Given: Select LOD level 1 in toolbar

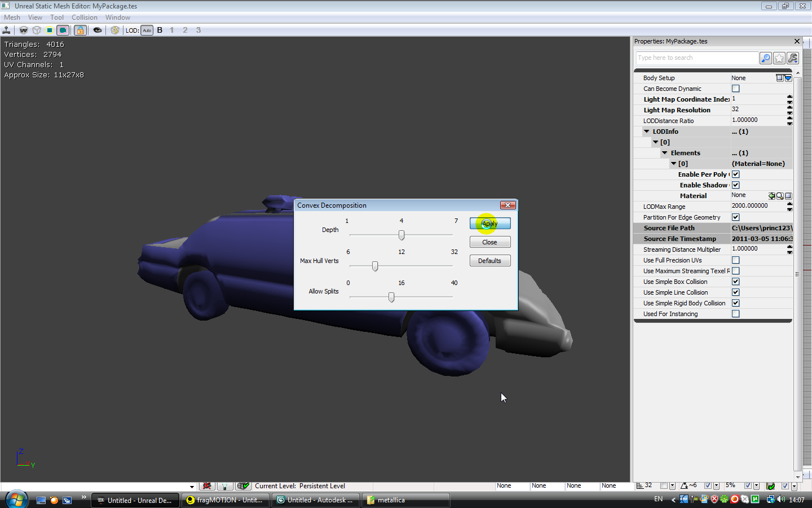Looking at the screenshot, I should click(172, 30).
